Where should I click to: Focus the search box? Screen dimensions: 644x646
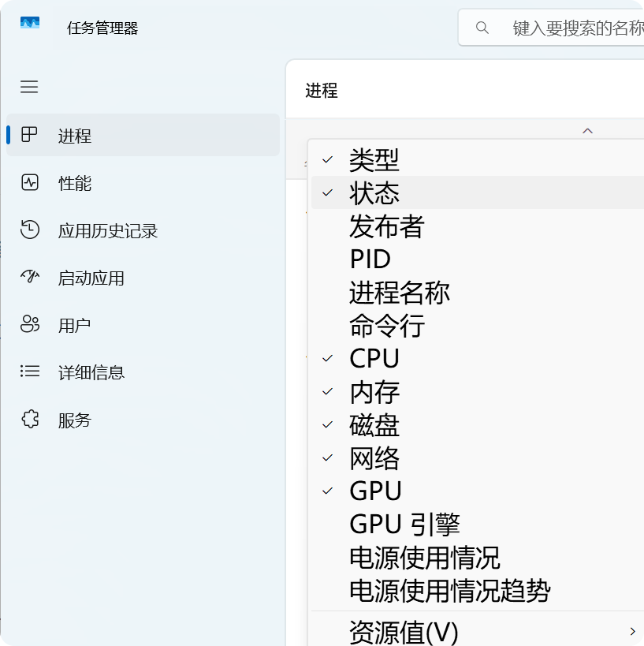(x=551, y=28)
